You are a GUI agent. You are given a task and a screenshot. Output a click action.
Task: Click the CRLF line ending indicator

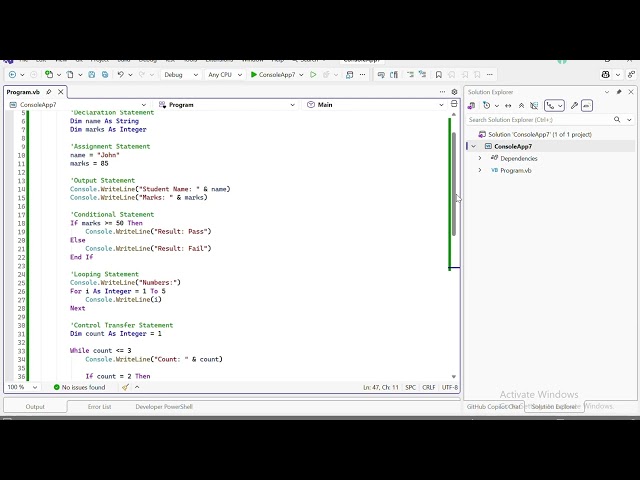[429, 387]
